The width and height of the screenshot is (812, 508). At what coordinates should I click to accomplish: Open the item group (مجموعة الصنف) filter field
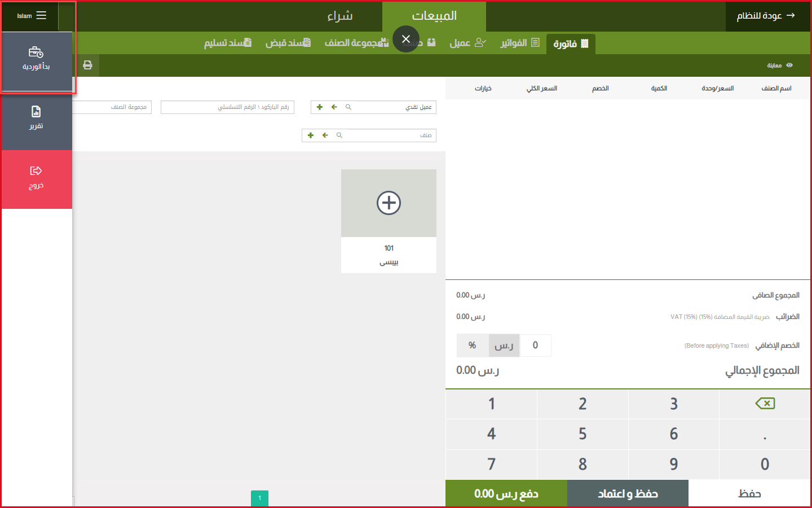pos(113,107)
